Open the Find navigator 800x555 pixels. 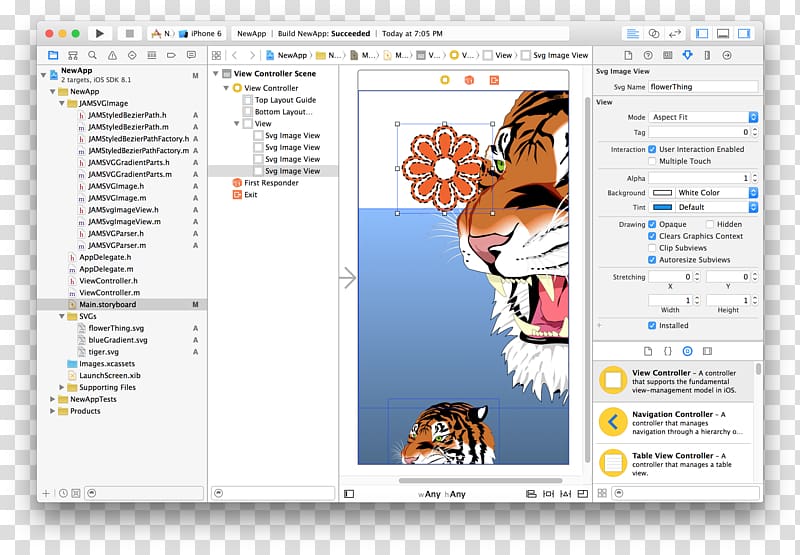click(92, 55)
